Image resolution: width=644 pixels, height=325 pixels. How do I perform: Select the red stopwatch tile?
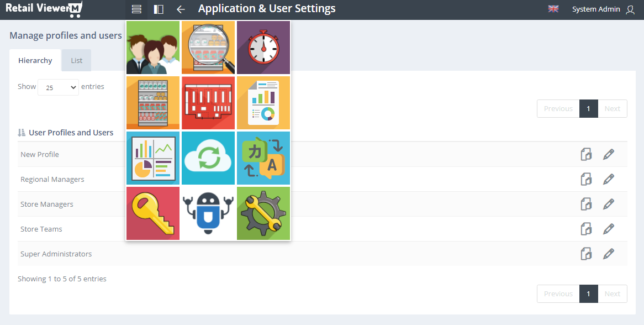[263, 48]
